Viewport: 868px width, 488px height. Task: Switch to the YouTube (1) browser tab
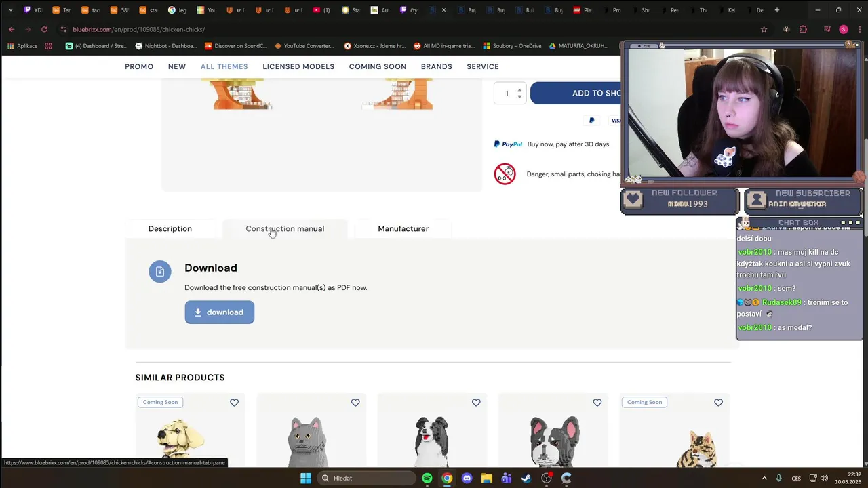(x=321, y=10)
